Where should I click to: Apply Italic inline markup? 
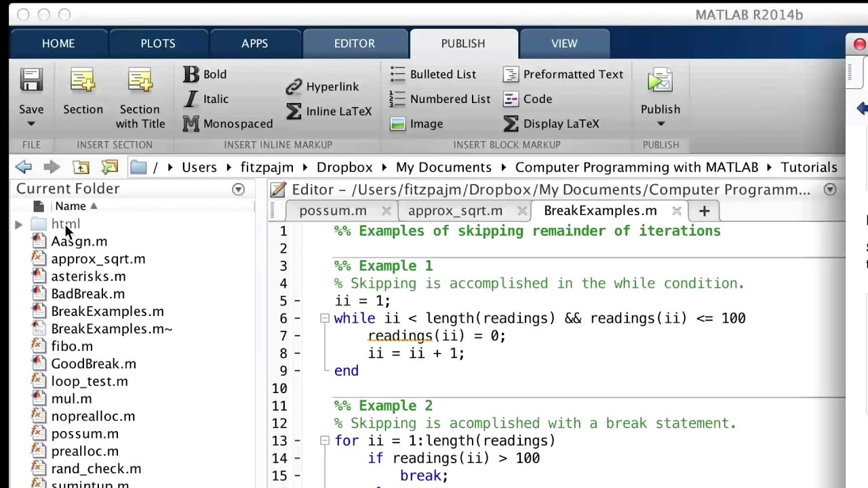206,99
